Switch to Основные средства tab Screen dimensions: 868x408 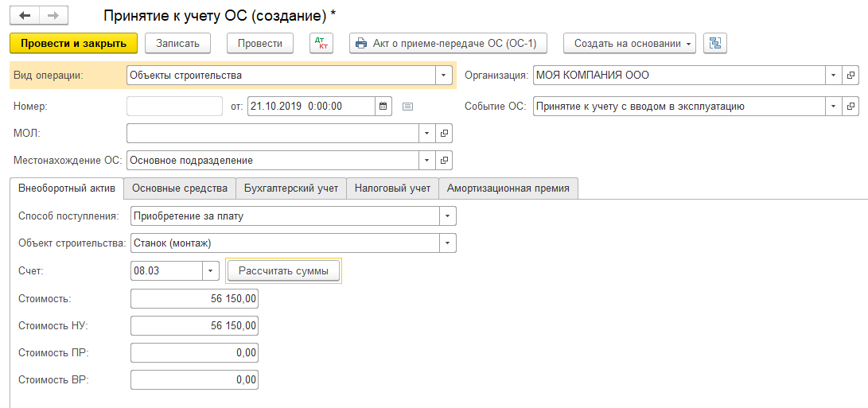click(180, 188)
